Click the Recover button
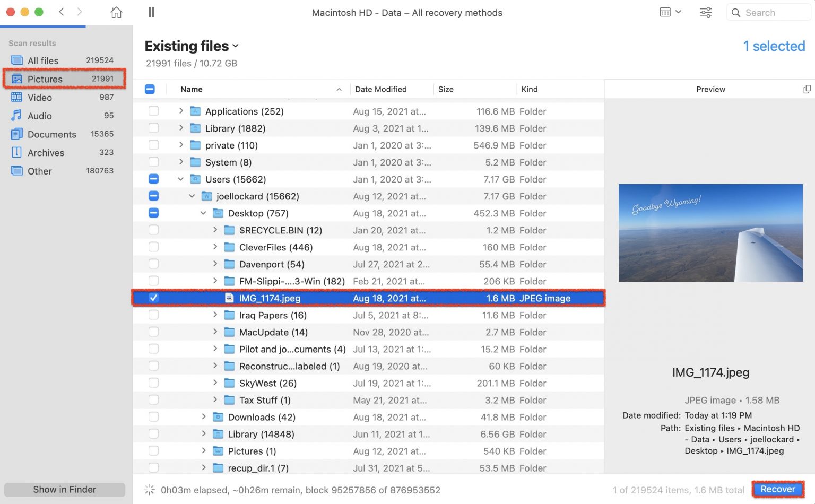This screenshot has height=504, width=815. (x=777, y=489)
